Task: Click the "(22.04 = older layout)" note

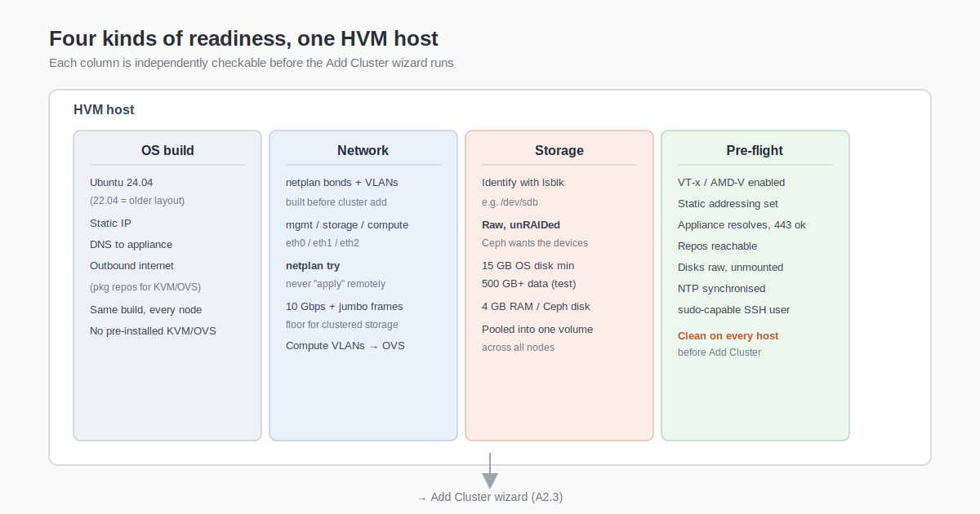Action: point(137,201)
